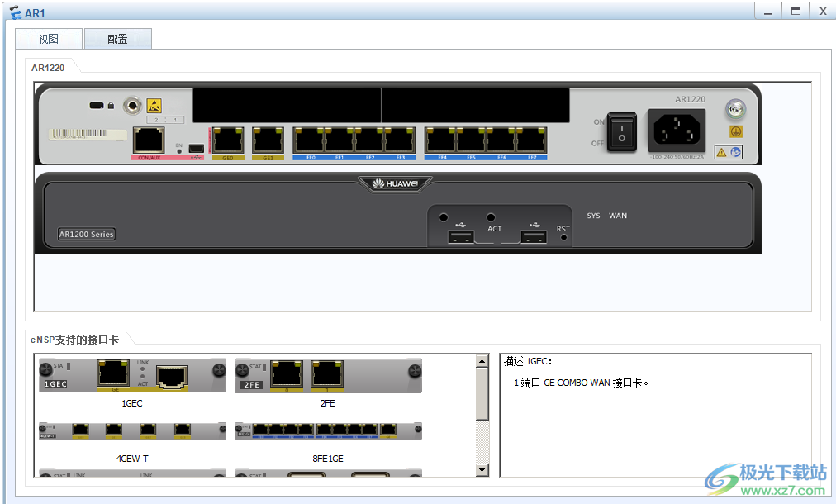Switch to the 配置 tab
This screenshot has width=836, height=504.
[x=118, y=39]
